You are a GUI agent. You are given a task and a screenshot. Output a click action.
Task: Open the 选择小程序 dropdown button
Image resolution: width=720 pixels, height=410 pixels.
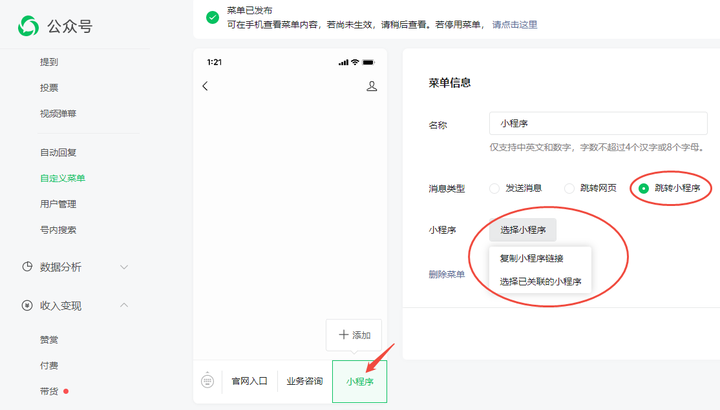[523, 230]
